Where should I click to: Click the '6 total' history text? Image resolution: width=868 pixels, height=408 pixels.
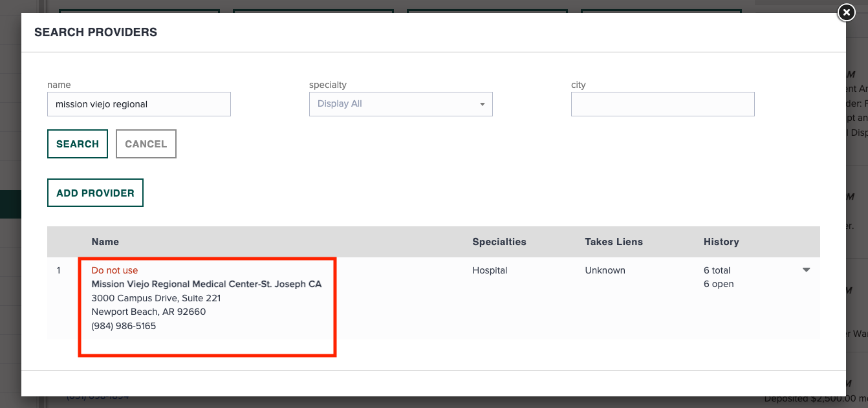pyautogui.click(x=717, y=270)
